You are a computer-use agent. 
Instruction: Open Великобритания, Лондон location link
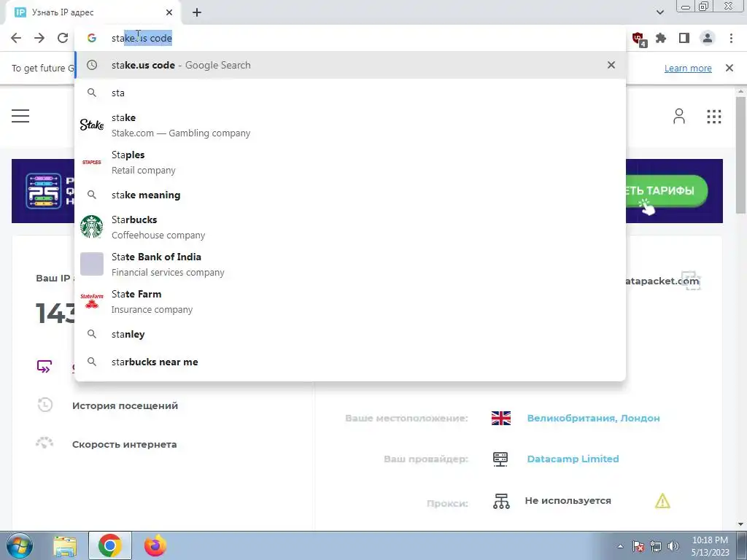(x=593, y=418)
